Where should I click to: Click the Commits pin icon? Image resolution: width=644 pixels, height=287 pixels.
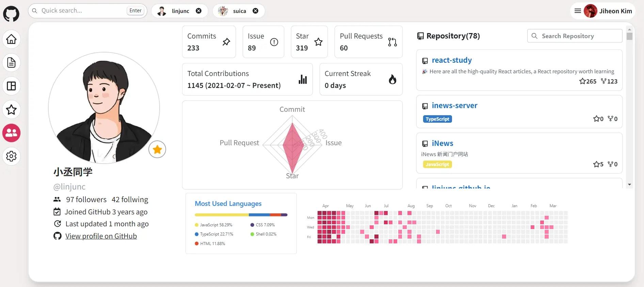pos(226,42)
